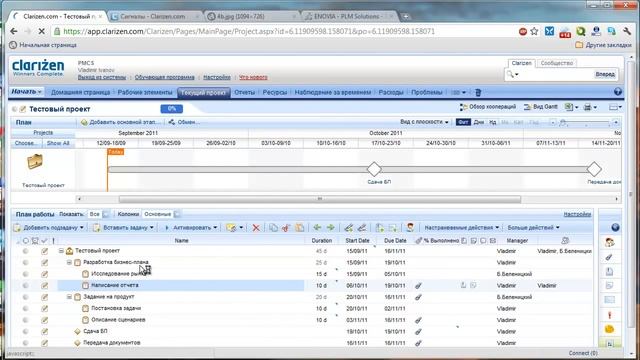Image resolution: width=640 pixels, height=360 pixels.
Task: Collapse the Тестовый проект tree node
Action: click(x=61, y=251)
